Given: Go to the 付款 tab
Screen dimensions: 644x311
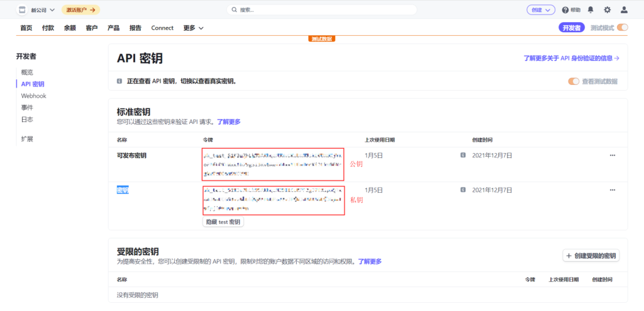Looking at the screenshot, I should pyautogui.click(x=48, y=28).
